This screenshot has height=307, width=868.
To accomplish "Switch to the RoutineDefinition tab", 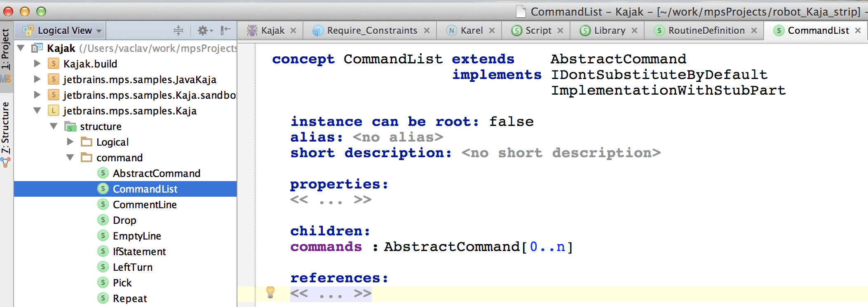I will click(x=706, y=30).
